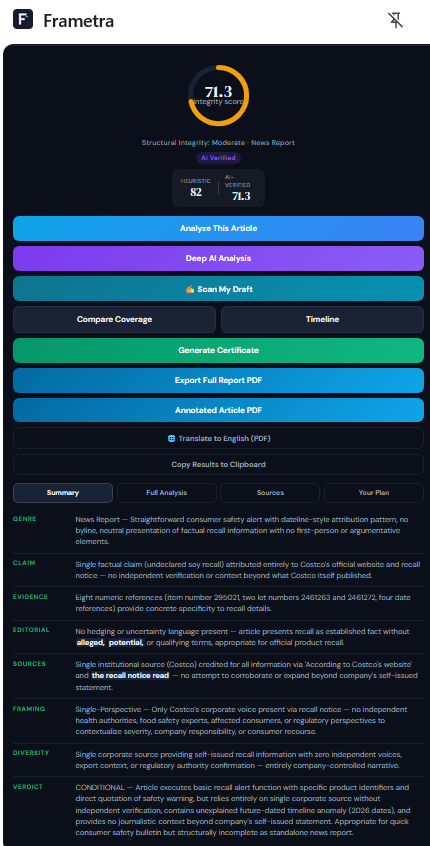Screen dimensions: 430x846
Task: Click the Frametra title text
Action: tap(79, 21)
